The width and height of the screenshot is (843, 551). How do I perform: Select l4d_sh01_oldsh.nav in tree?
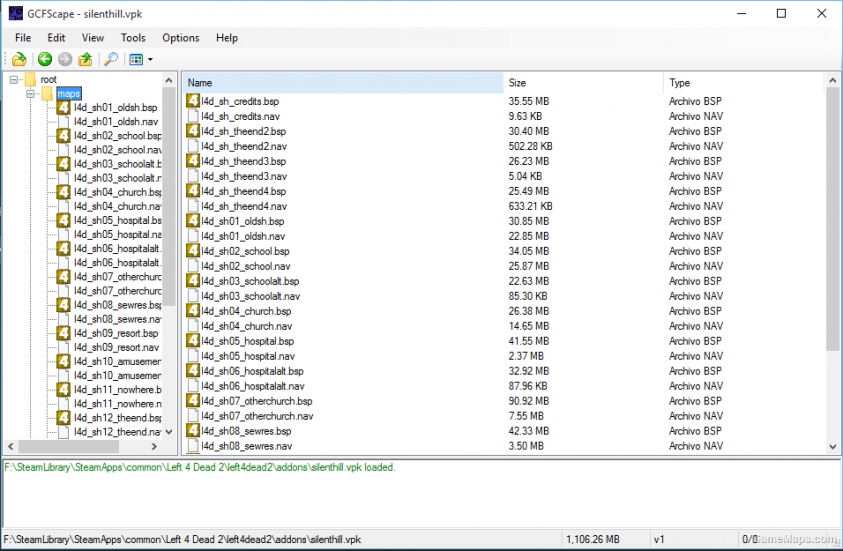pyautogui.click(x=116, y=121)
